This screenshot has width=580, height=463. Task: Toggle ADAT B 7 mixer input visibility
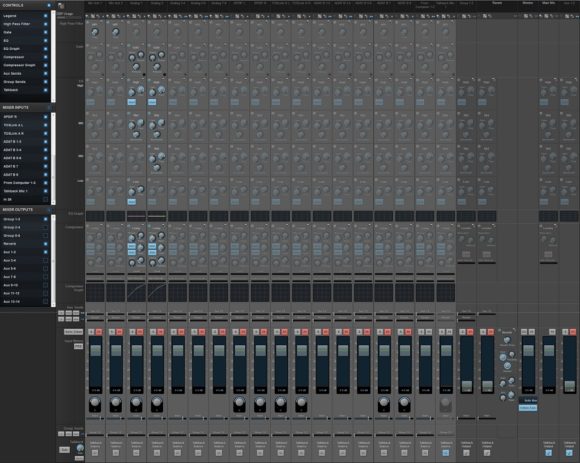pyautogui.click(x=45, y=166)
